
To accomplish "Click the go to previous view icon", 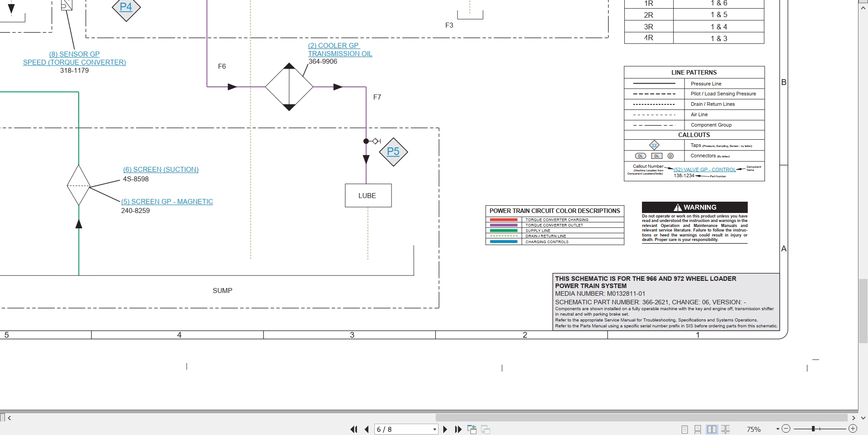I will click(472, 430).
